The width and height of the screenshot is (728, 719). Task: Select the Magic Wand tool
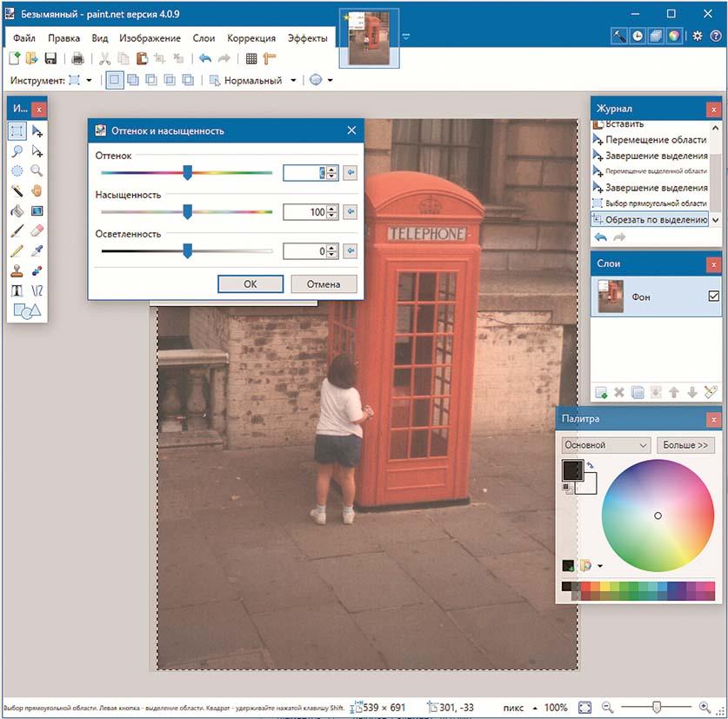click(17, 190)
